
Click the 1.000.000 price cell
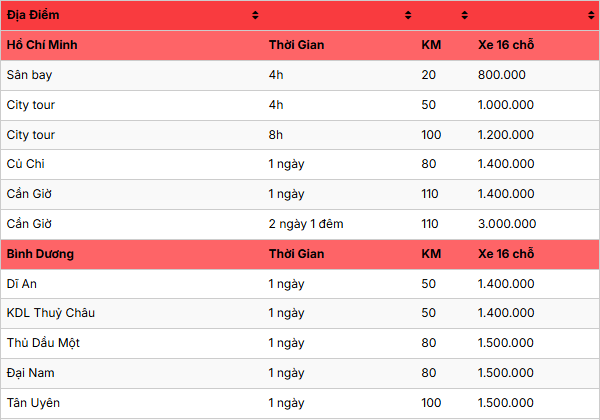tap(507, 105)
